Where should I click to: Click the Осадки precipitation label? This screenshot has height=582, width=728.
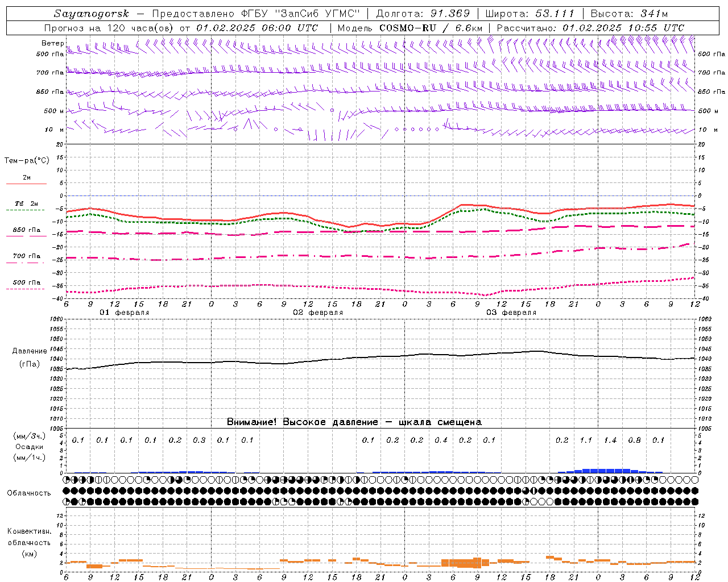pyautogui.click(x=30, y=447)
